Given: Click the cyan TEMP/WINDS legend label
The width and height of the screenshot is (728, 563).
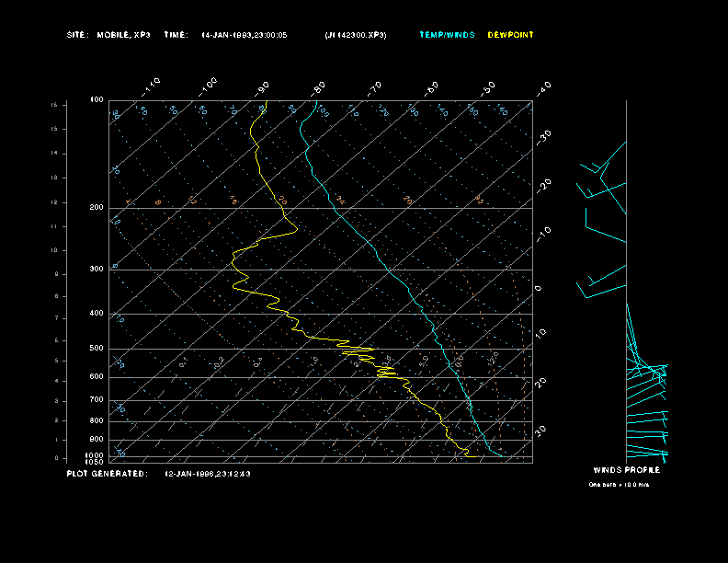Looking at the screenshot, I should [x=447, y=35].
